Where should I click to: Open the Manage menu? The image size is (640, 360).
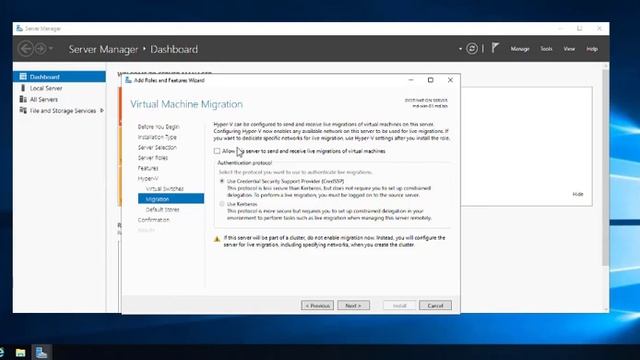[520, 49]
